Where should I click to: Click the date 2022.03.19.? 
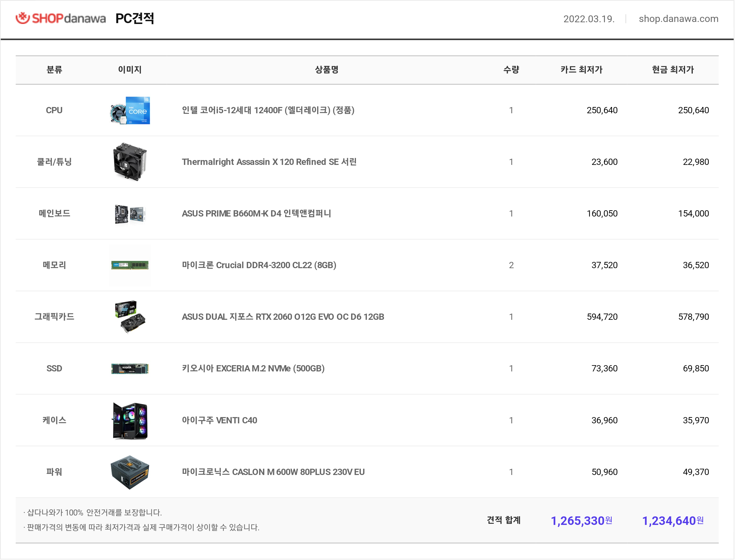pyautogui.click(x=589, y=19)
